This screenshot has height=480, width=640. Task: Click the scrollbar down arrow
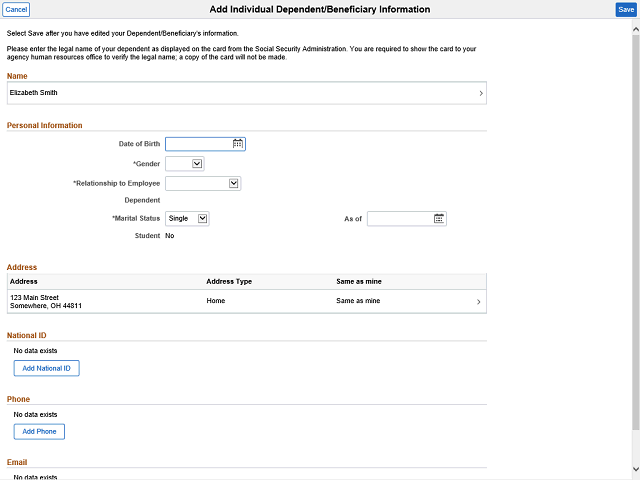pyautogui.click(x=635, y=469)
